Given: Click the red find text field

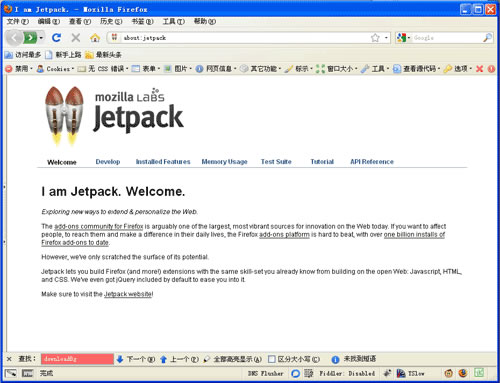Looking at the screenshot, I should 77,359.
